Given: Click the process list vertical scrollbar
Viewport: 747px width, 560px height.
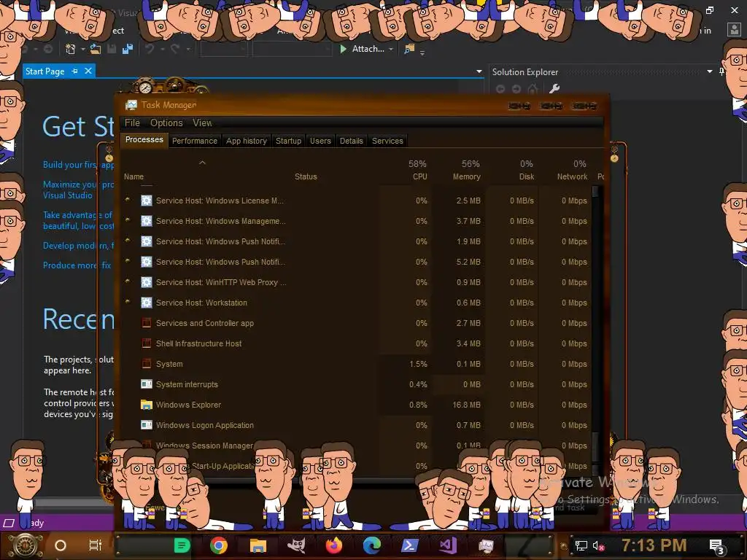Looking at the screenshot, I should click(595, 329).
